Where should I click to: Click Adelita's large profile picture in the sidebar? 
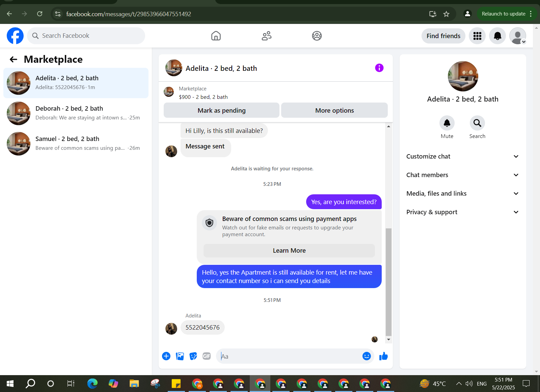[463, 76]
